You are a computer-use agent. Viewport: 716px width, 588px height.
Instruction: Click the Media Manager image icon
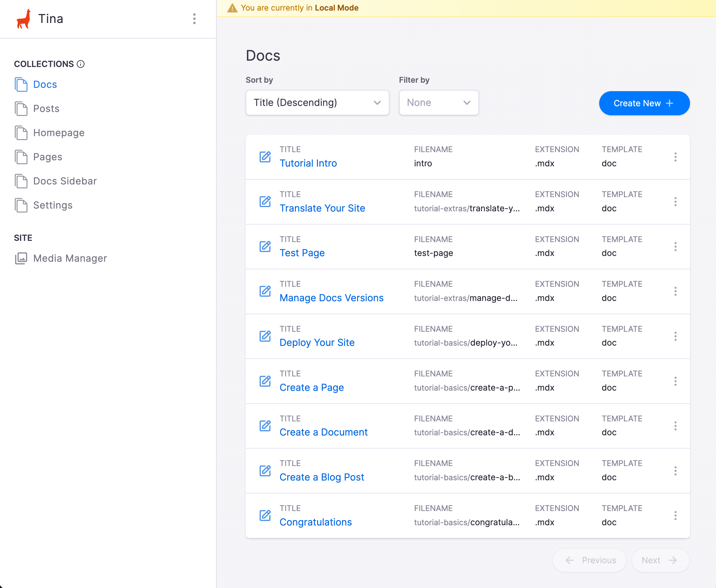pyautogui.click(x=21, y=258)
